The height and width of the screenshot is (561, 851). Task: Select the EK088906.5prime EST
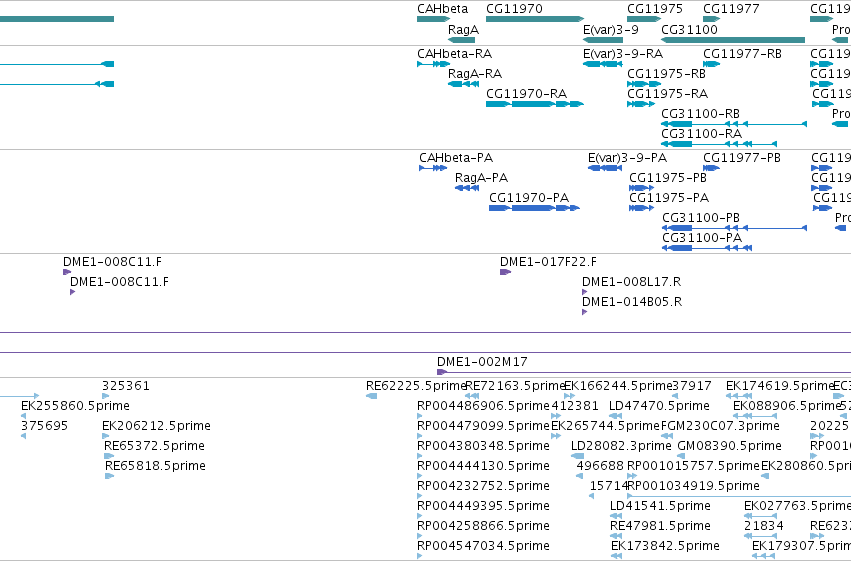click(x=755, y=416)
